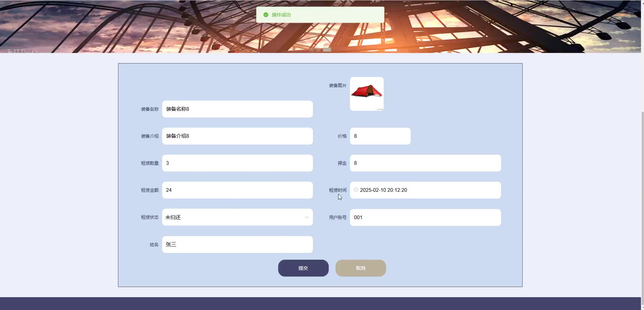Click the 租赁状态 label text
Screen dimensions: 644x310
coord(150,217)
